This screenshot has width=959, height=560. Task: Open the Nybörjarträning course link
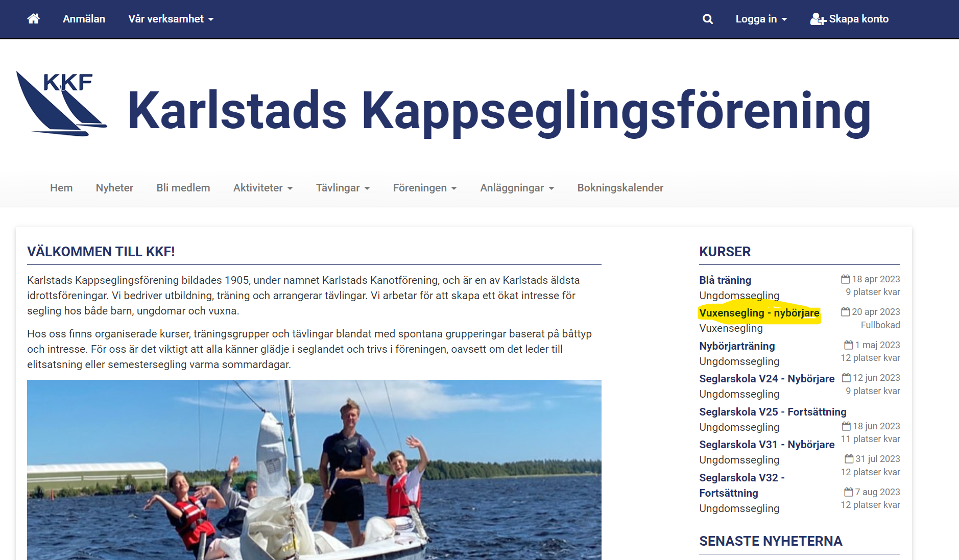point(737,346)
